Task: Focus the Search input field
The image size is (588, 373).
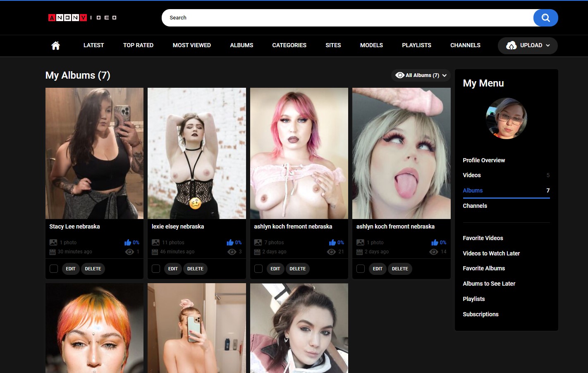Action: [347, 18]
